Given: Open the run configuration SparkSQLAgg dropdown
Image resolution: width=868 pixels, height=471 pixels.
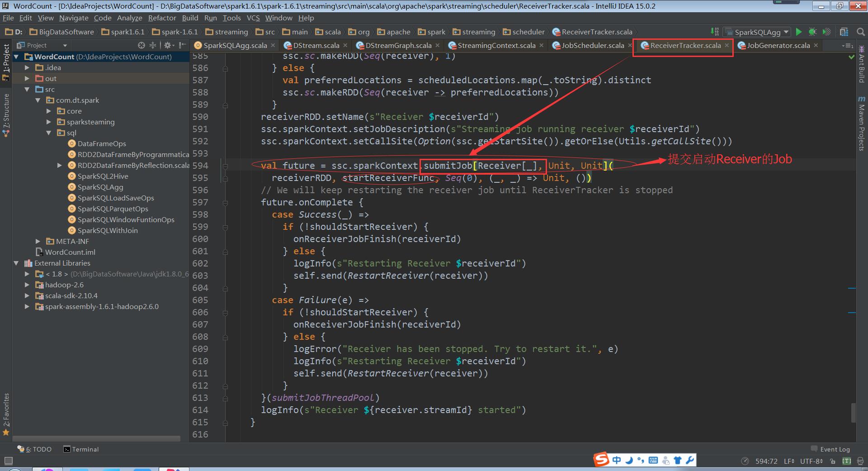Looking at the screenshot, I should [757, 32].
